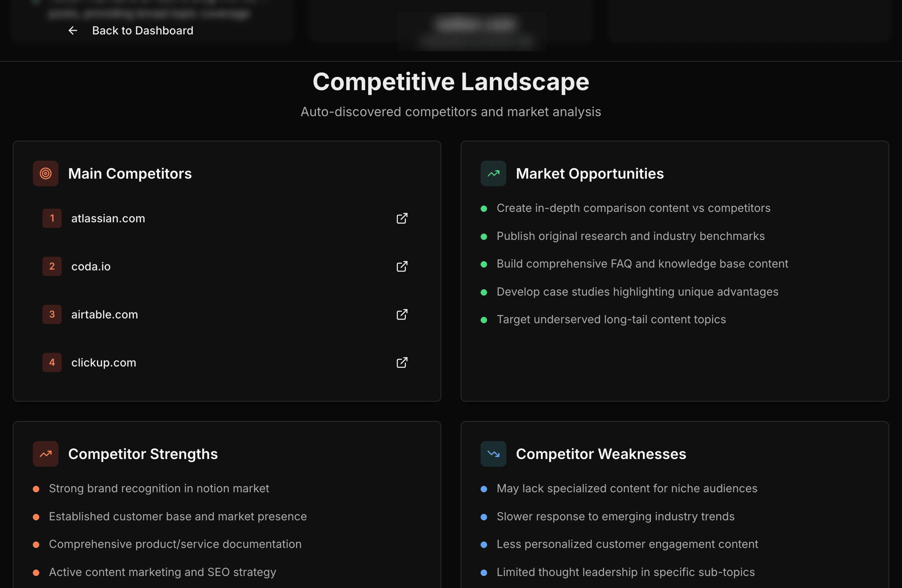Click the Main Competitors target icon

pyautogui.click(x=46, y=173)
